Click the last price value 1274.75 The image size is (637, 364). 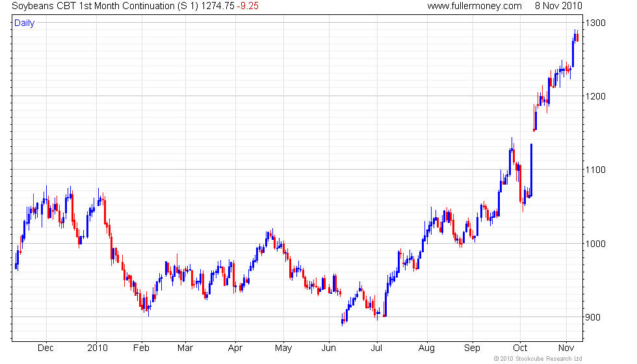pos(217,6)
